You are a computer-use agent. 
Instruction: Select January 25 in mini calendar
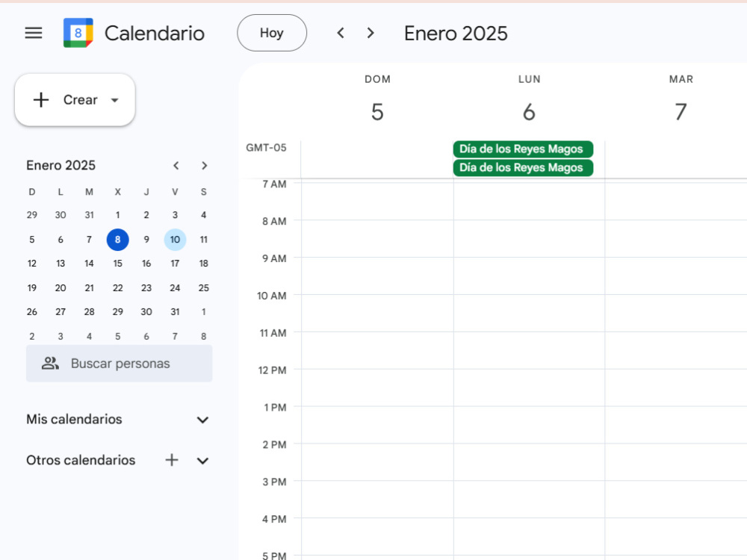[x=203, y=288]
